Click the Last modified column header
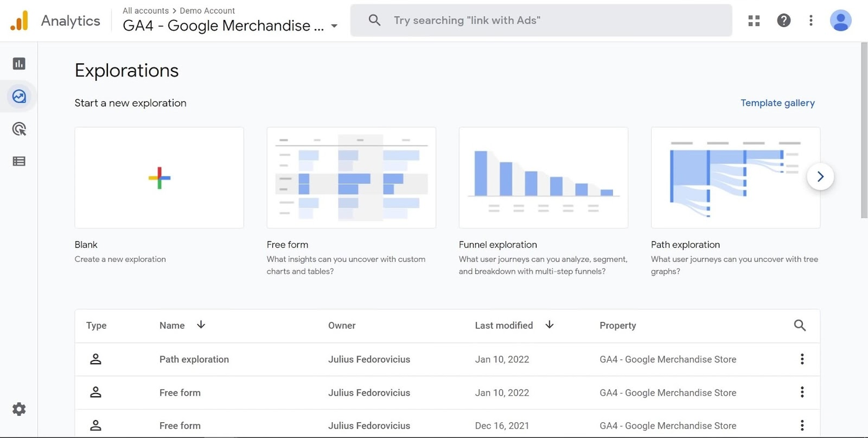 pos(504,325)
